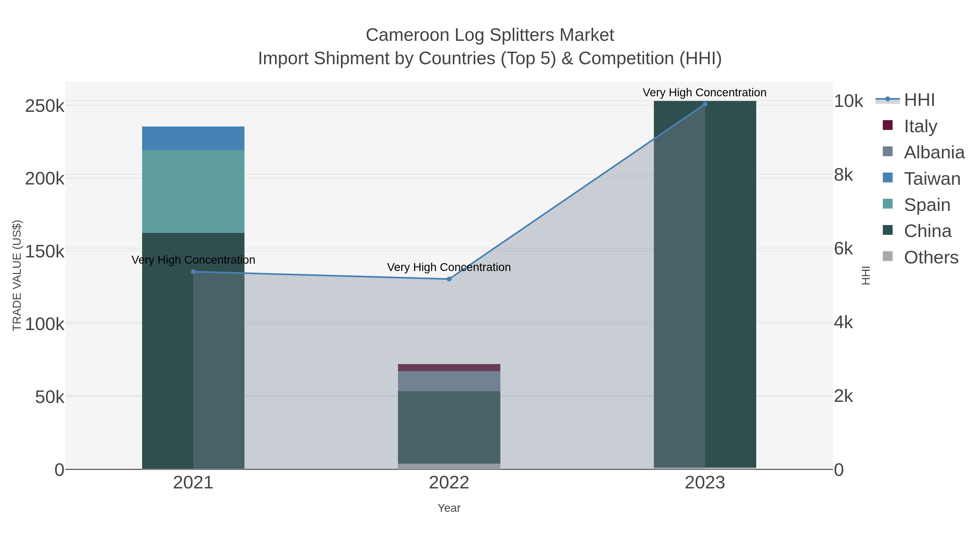This screenshot has width=980, height=551.
Task: Click 2021 Very High Concentration annotation
Action: coord(193,260)
